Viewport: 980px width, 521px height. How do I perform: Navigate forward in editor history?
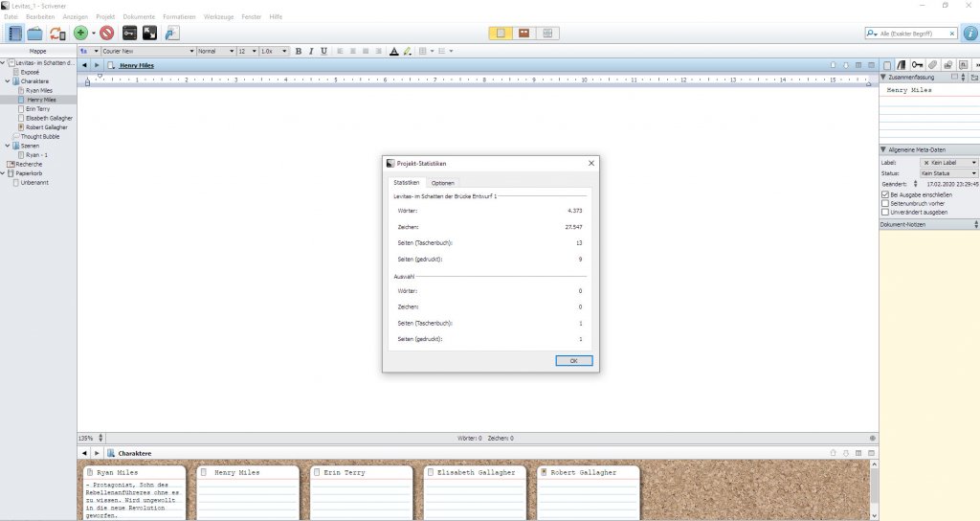[97, 65]
